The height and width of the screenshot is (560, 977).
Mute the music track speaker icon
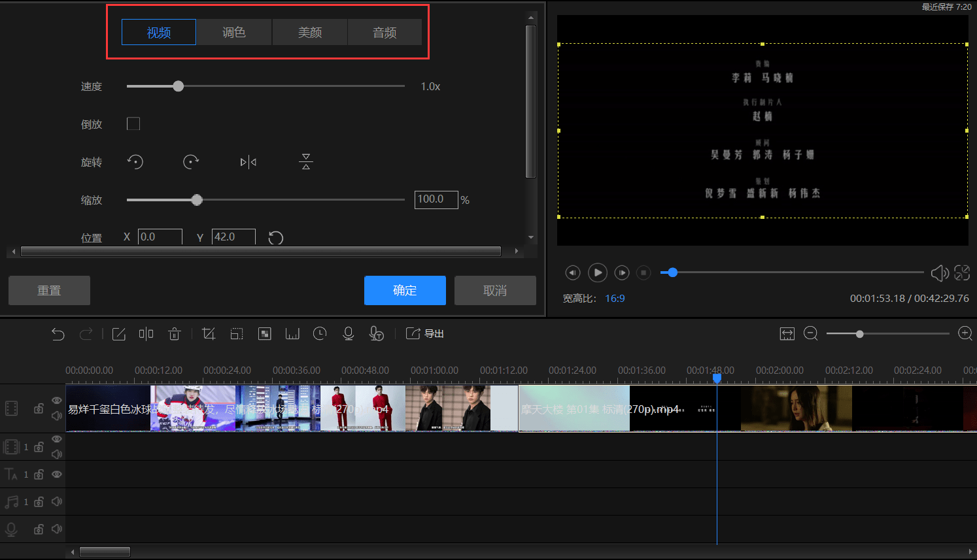(x=57, y=502)
